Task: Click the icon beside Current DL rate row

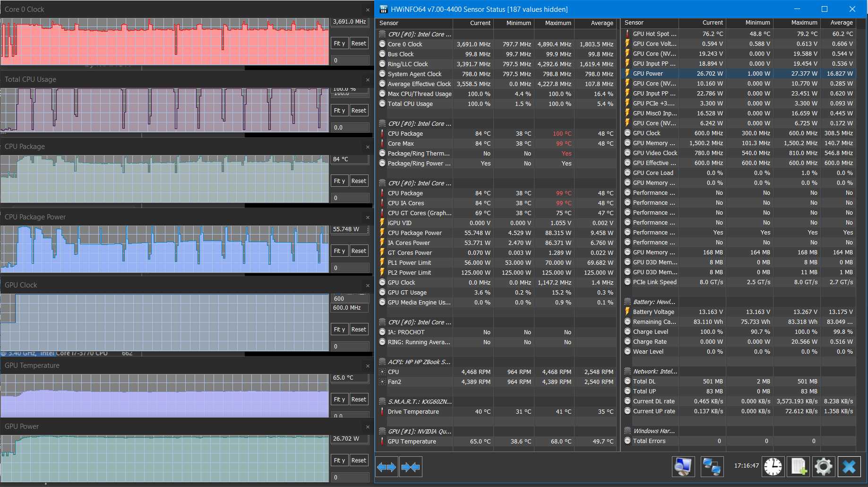Action: pyautogui.click(x=627, y=401)
